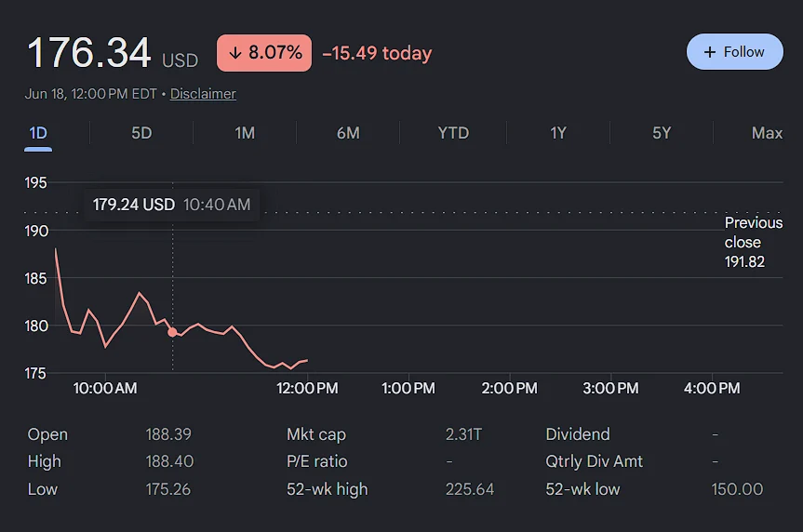The width and height of the screenshot is (803, 532).
Task: Click the -15.49 today change text
Action: (x=377, y=53)
